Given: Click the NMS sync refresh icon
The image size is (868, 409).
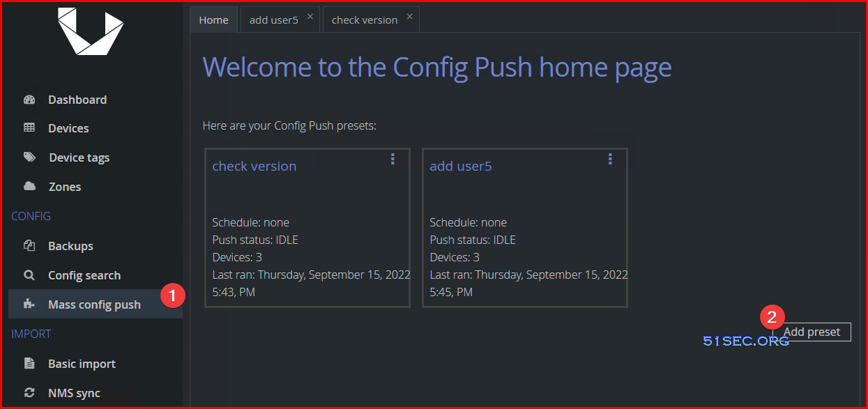Looking at the screenshot, I should click(x=29, y=393).
